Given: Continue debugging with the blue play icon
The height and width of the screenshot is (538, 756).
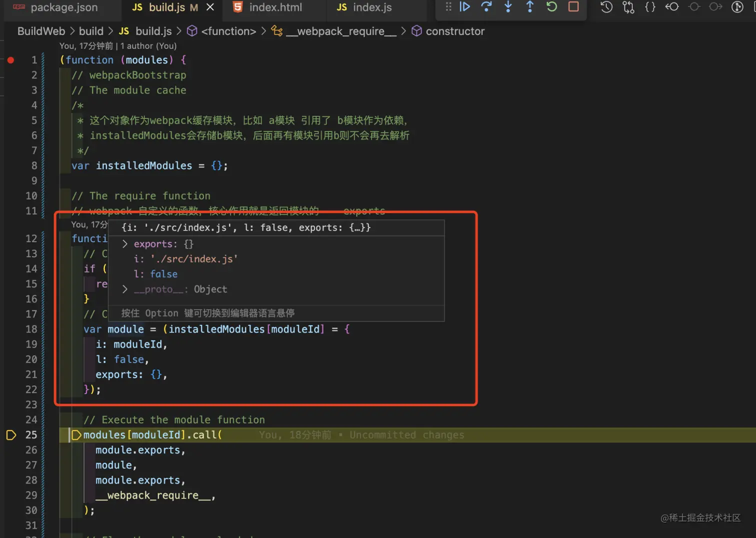Looking at the screenshot, I should point(465,6).
